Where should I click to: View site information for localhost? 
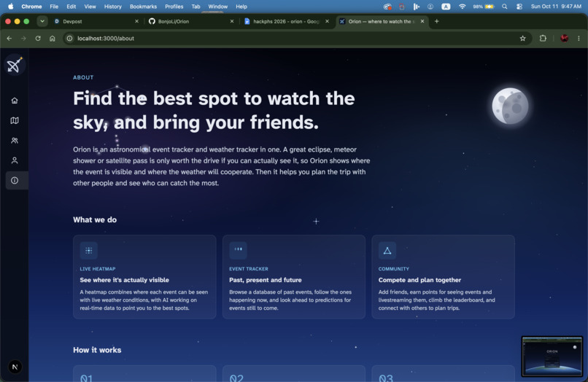coord(70,38)
